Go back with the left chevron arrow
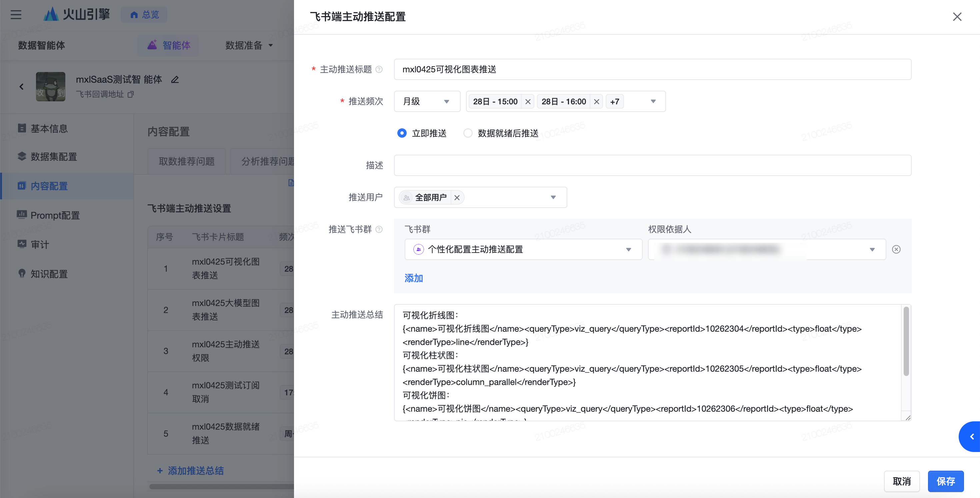 click(22, 87)
